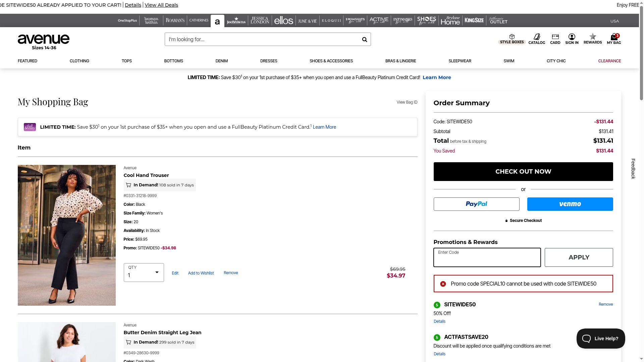
Task: Expand the QTY dropdown for Cool Hand Trouser
Action: (x=144, y=273)
